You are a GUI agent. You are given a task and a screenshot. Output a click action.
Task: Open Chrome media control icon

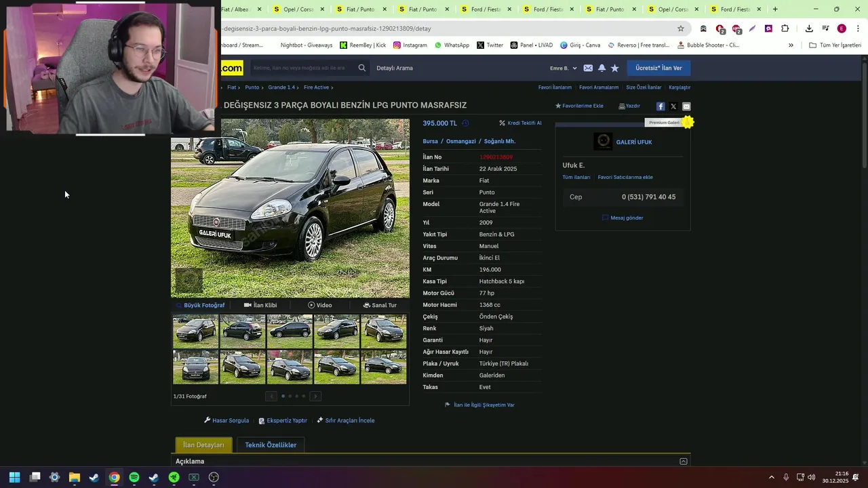(825, 28)
